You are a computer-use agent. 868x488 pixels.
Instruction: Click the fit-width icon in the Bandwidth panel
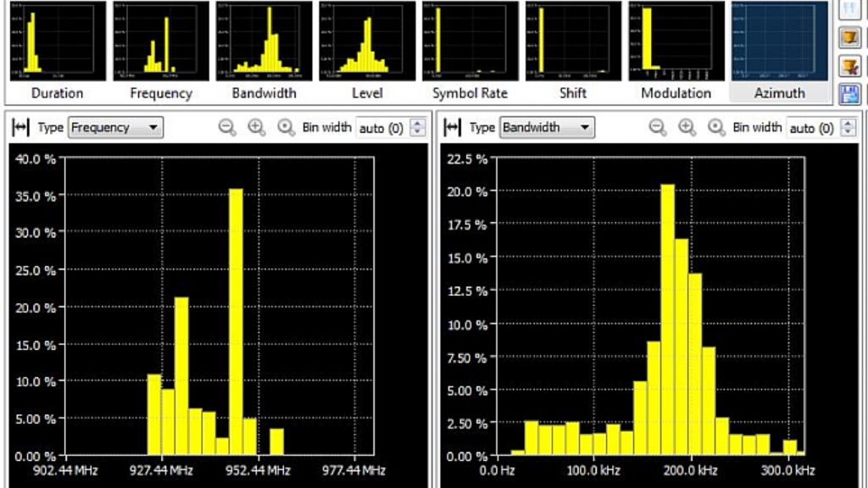click(x=453, y=128)
